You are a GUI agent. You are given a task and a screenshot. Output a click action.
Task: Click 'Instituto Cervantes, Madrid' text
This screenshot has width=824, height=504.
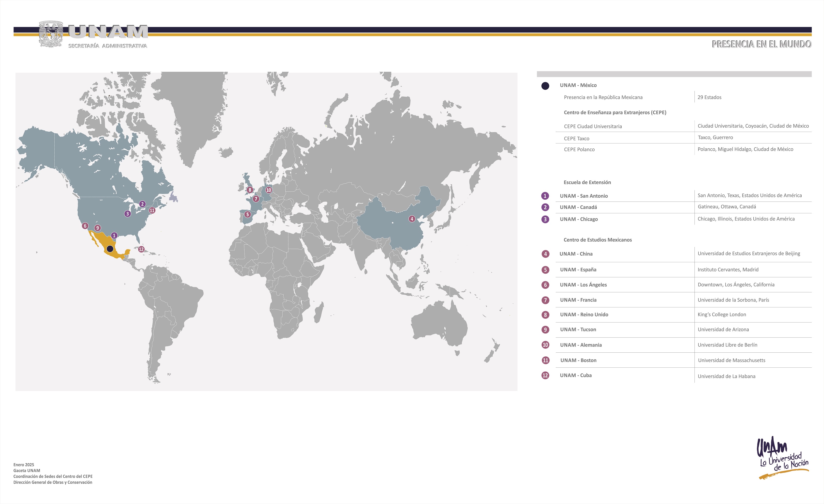coord(728,269)
